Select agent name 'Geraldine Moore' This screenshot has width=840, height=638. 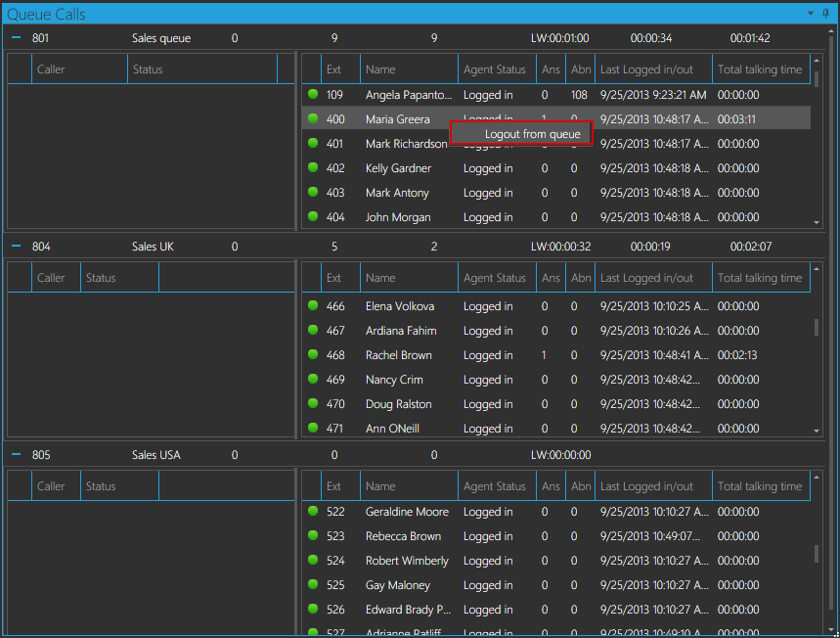pyautogui.click(x=407, y=512)
